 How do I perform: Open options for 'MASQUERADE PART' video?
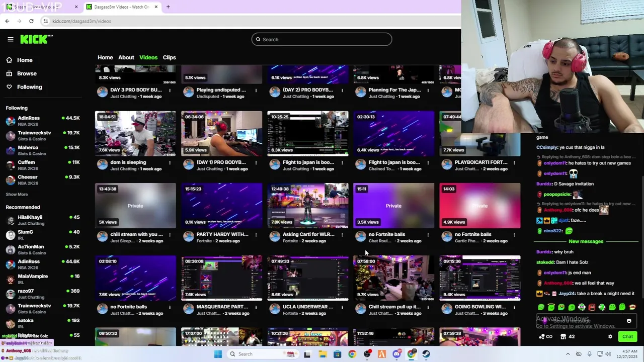point(256,307)
